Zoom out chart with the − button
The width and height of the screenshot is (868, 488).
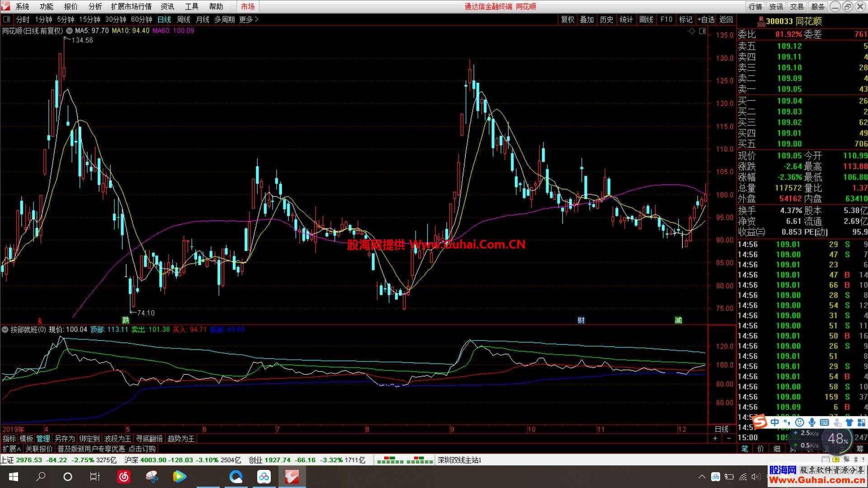(x=729, y=438)
